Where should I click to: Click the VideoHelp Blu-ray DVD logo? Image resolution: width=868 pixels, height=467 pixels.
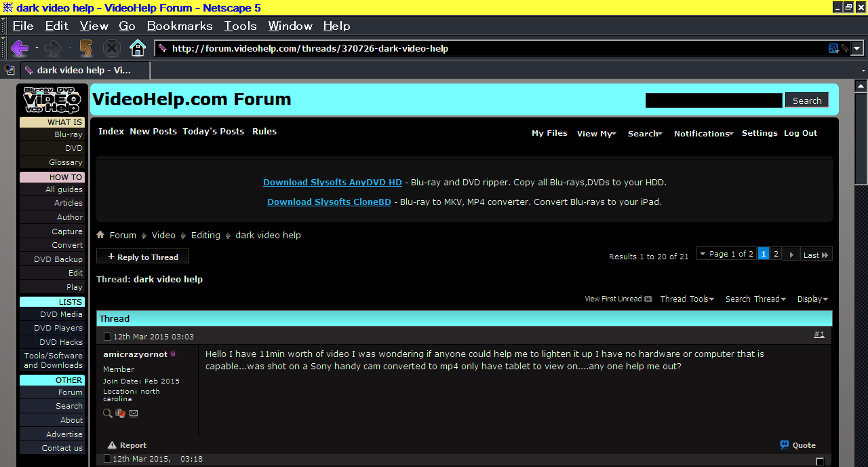(53, 100)
